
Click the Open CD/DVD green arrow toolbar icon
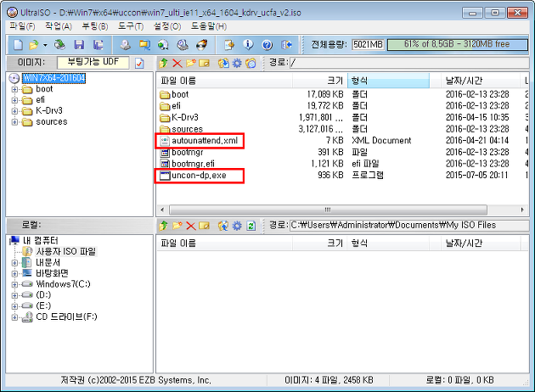coord(59,45)
